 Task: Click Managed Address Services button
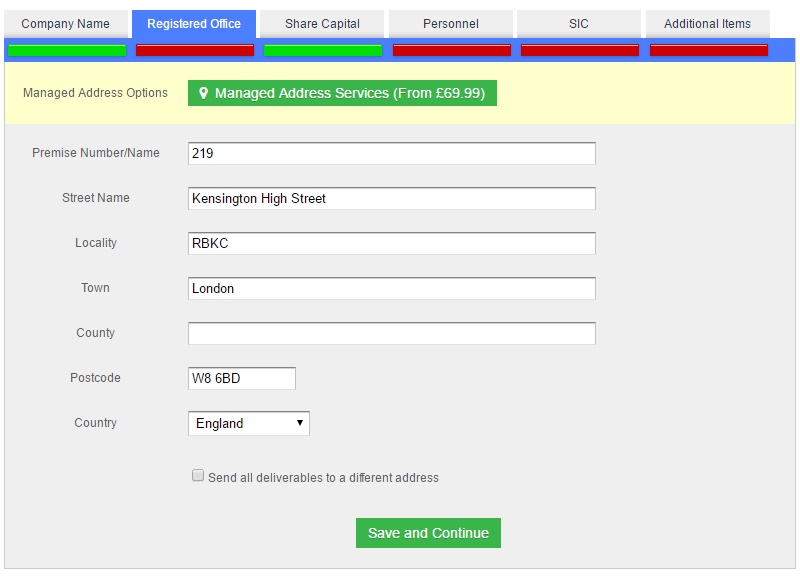(x=342, y=93)
